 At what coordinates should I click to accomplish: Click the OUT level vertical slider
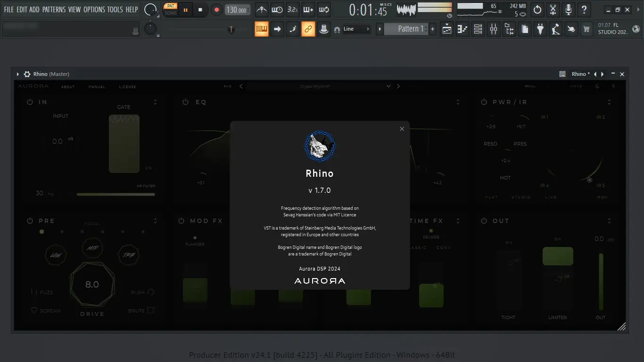click(x=601, y=282)
